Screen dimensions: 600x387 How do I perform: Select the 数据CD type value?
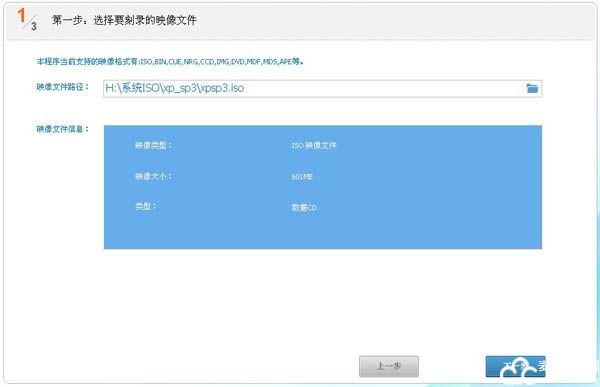point(304,207)
